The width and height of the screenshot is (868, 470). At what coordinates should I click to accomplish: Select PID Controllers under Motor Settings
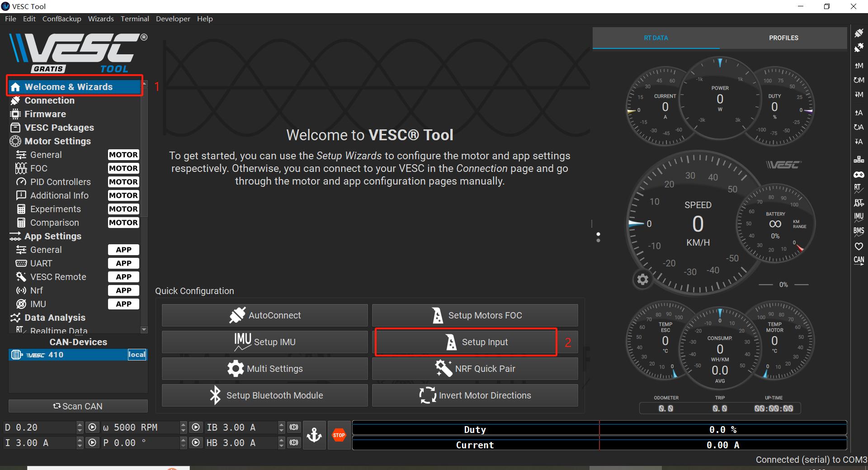75,182
